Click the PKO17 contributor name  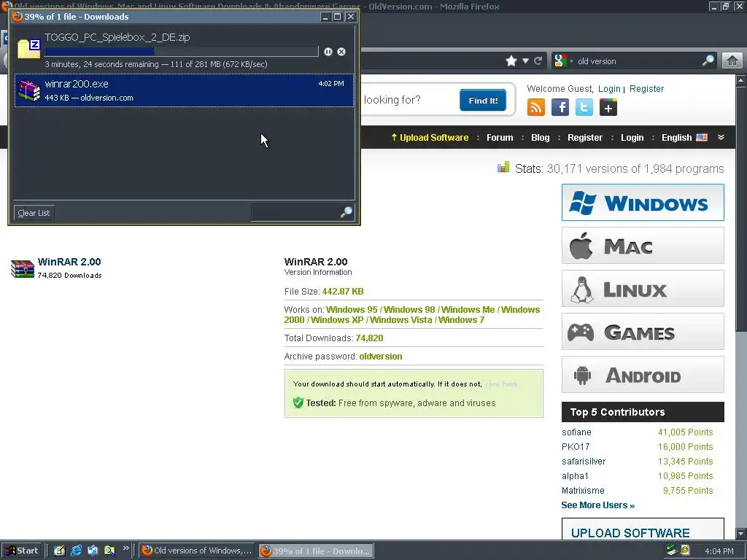click(576, 447)
